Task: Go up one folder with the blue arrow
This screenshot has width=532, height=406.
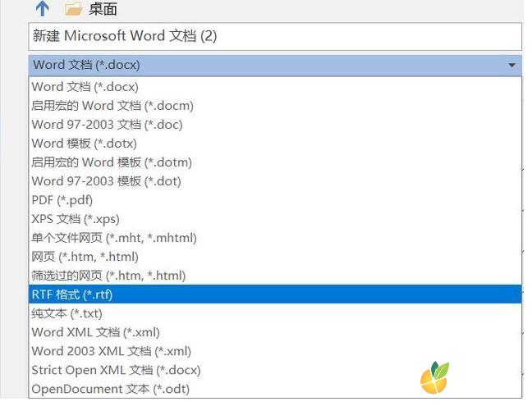Action: click(43, 8)
